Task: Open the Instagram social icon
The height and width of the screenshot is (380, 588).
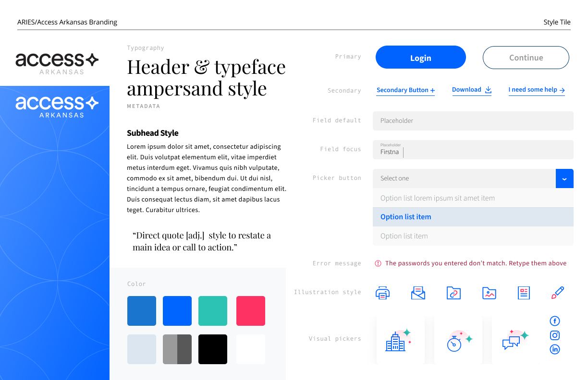Action: (x=555, y=335)
